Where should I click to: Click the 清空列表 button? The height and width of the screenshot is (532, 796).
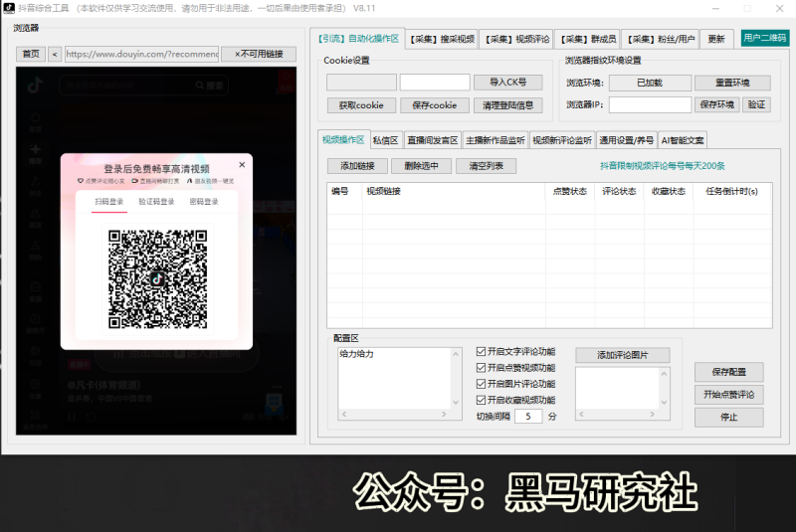click(x=486, y=166)
